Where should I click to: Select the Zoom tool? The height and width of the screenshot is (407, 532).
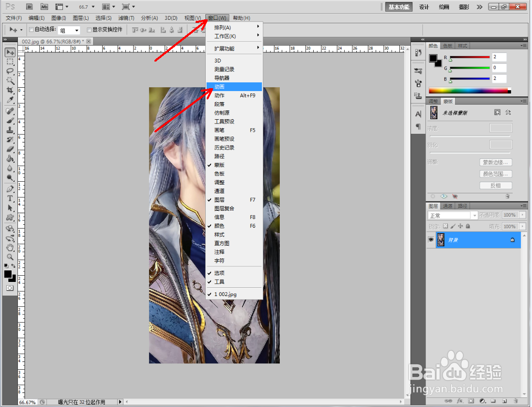10,257
